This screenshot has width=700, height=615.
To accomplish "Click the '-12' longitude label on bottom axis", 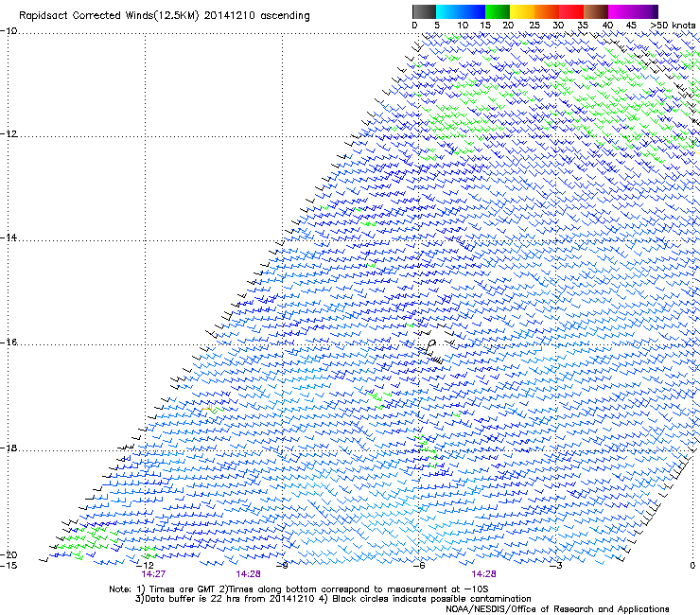I will click(x=145, y=566).
